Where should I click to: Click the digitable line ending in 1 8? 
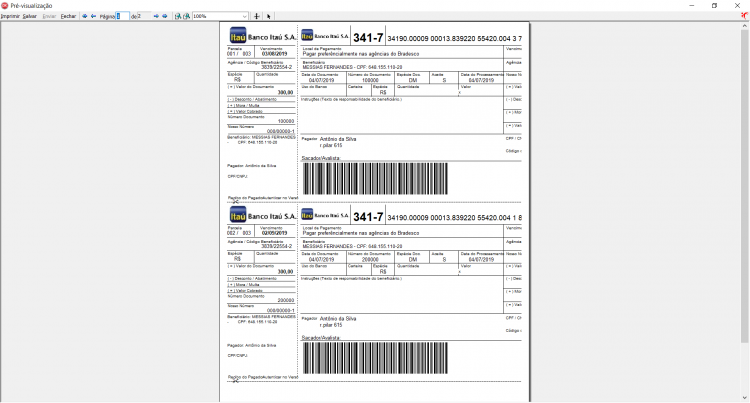point(454,218)
